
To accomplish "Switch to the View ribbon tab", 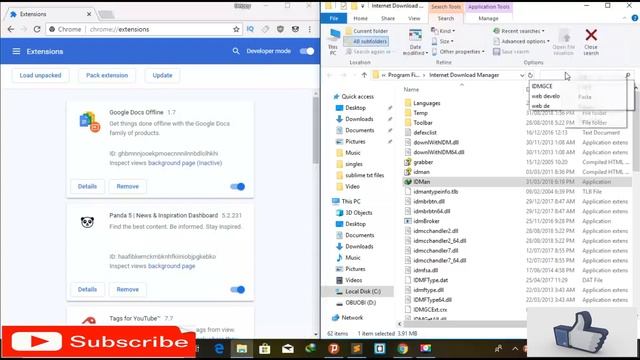I will (414, 18).
